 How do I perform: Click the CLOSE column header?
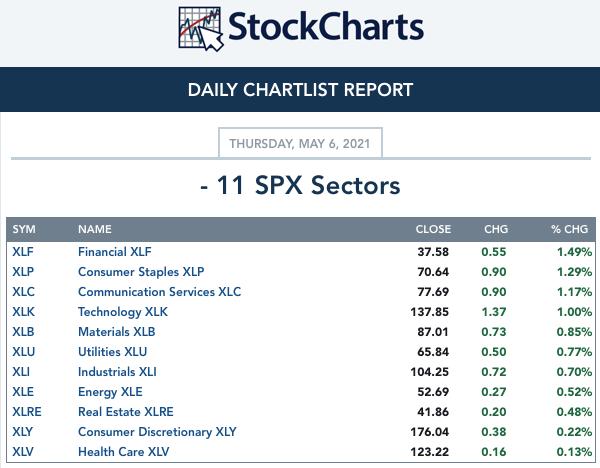(x=433, y=229)
